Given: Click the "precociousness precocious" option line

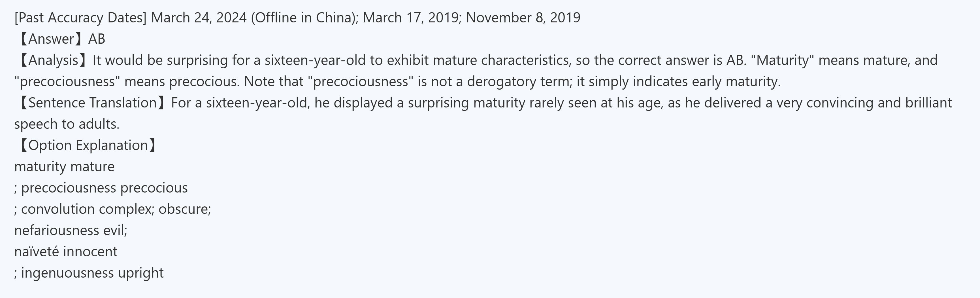Looking at the screenshot, I should [x=104, y=188].
